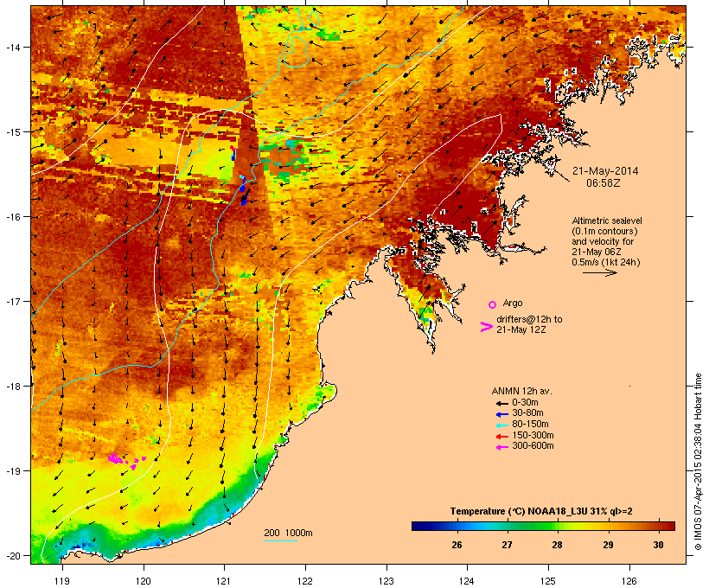Click the '0-30m' depth label
Image resolution: width=709 pixels, height=588 pixels.
click(525, 403)
